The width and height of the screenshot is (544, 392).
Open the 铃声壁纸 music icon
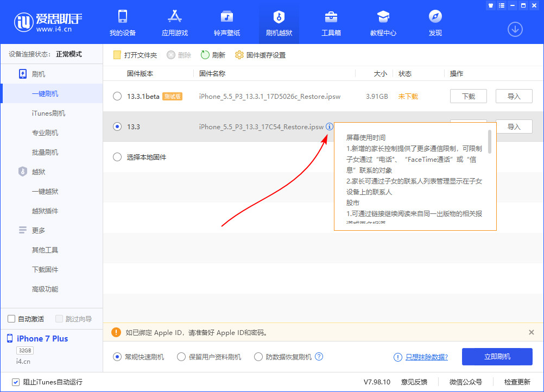click(227, 16)
